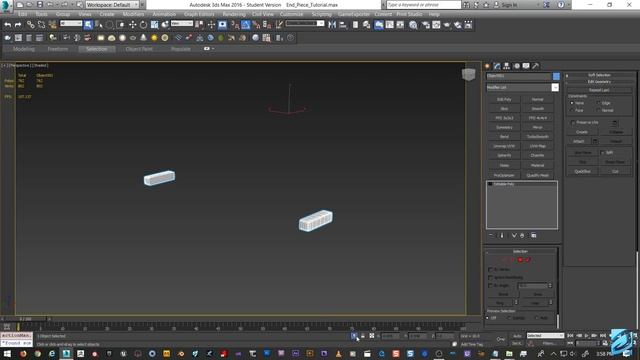Click Configure Modifier Sets icon
Image resolution: width=640 pixels, height=360 pixels.
coord(533,236)
